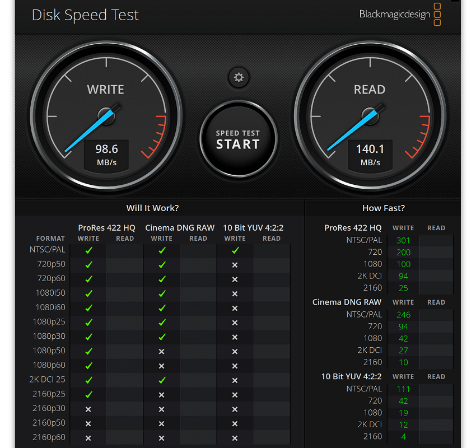Start the speed test

pyautogui.click(x=239, y=139)
